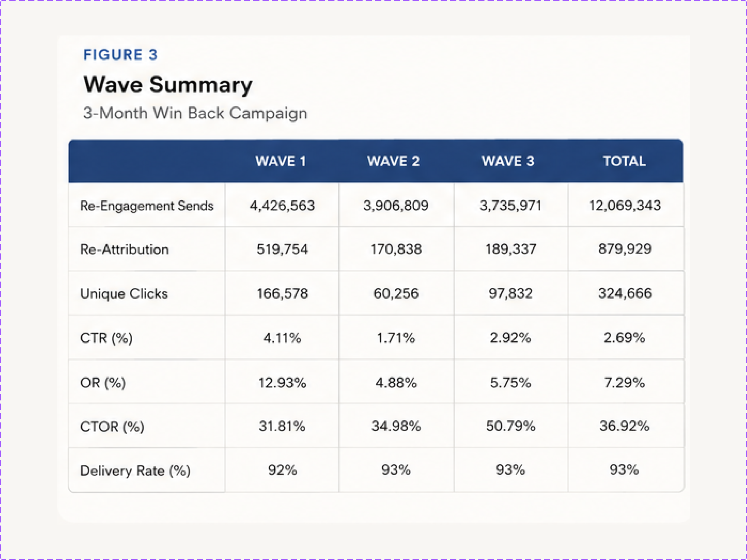The width and height of the screenshot is (747, 560).
Task: Click the "CTR (%)" row label
Action: [x=106, y=338]
